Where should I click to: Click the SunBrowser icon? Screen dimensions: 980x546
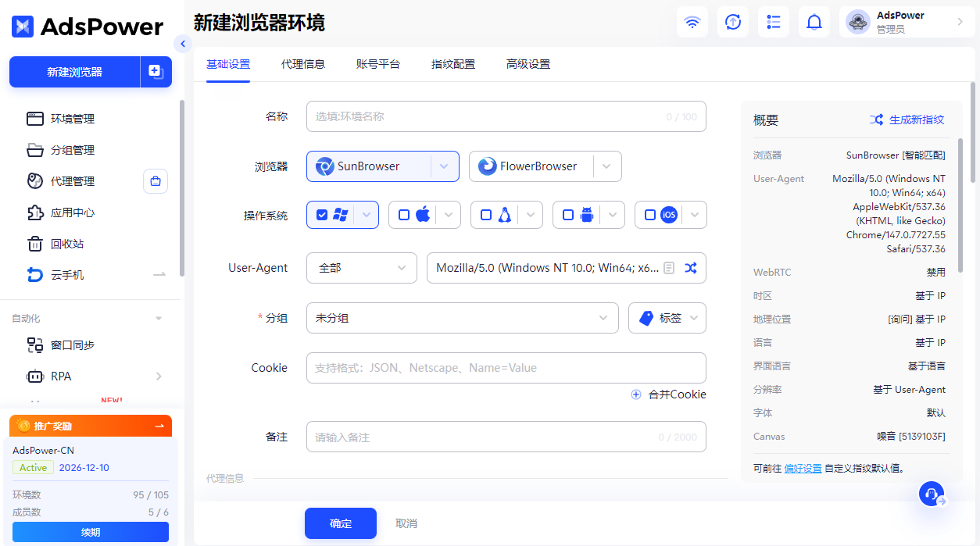324,166
